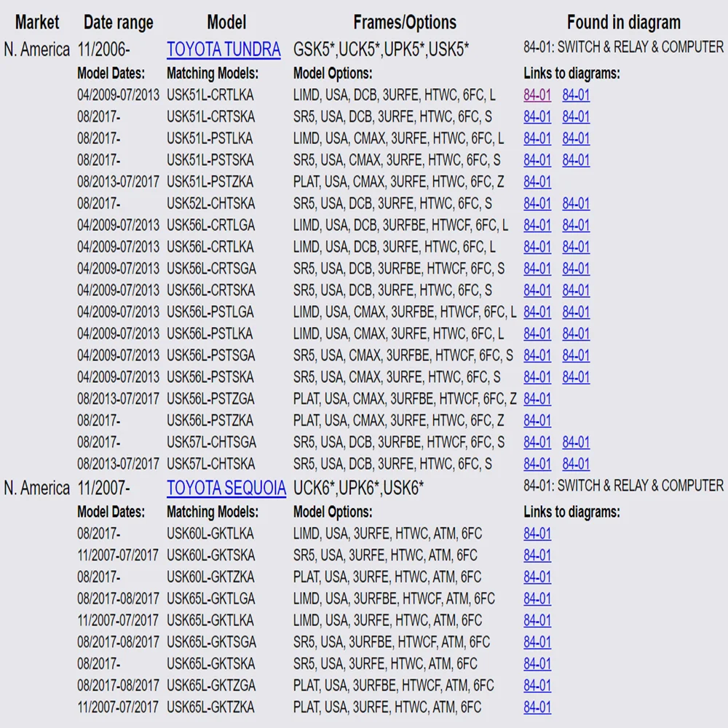Select model code USK51L-PSTZKA
This screenshot has height=728, width=728.
[x=210, y=181]
